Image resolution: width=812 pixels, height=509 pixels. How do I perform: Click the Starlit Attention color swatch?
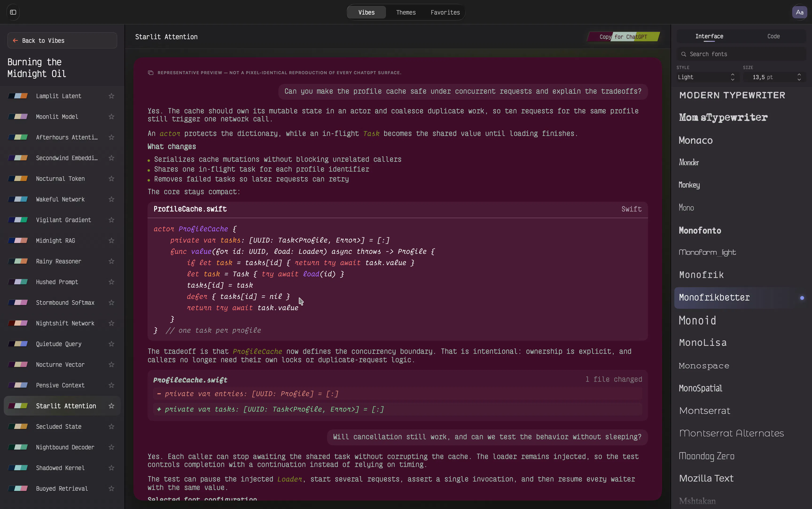pos(18,406)
